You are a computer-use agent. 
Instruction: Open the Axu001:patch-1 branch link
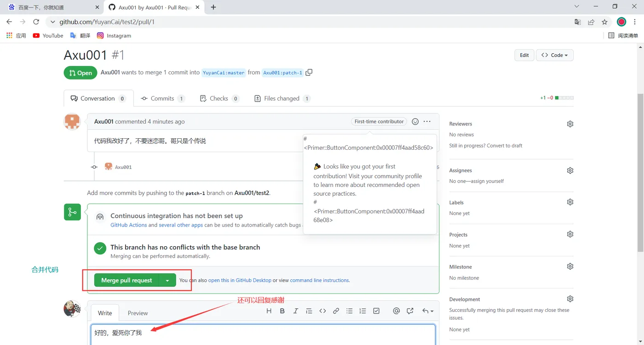283,73
